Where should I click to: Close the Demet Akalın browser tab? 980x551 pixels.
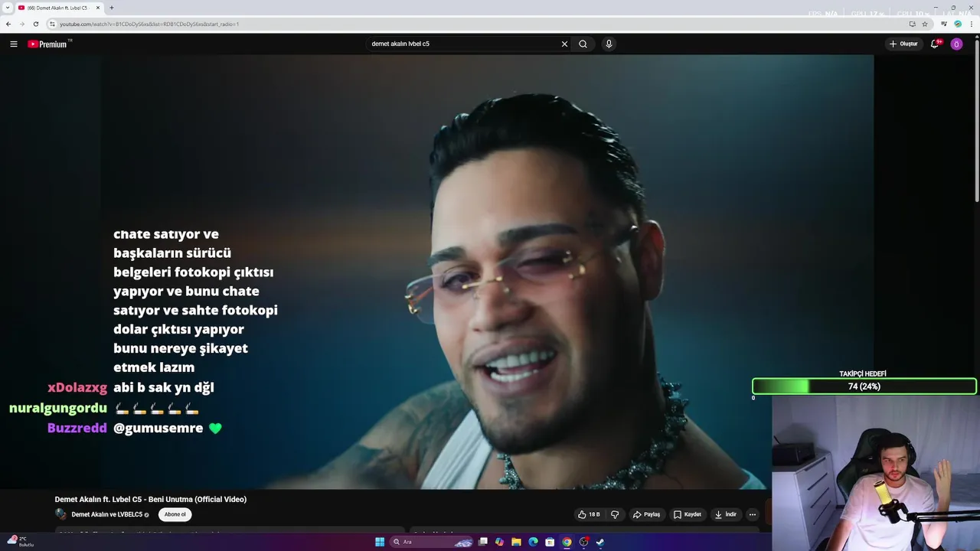point(98,8)
